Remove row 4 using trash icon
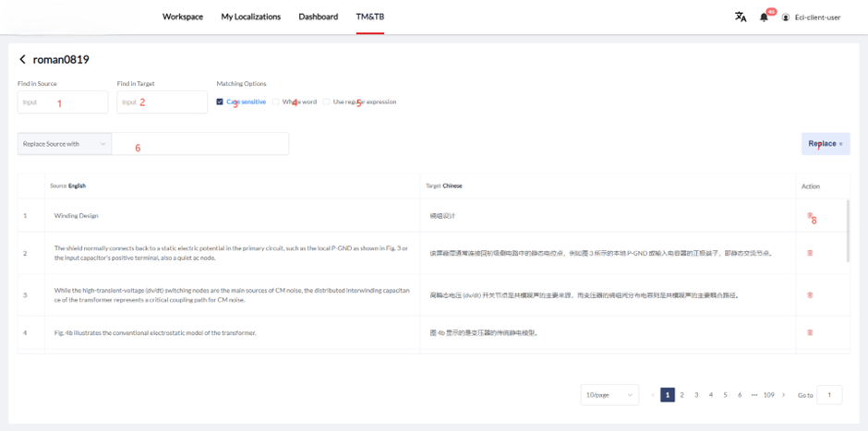 (x=810, y=332)
